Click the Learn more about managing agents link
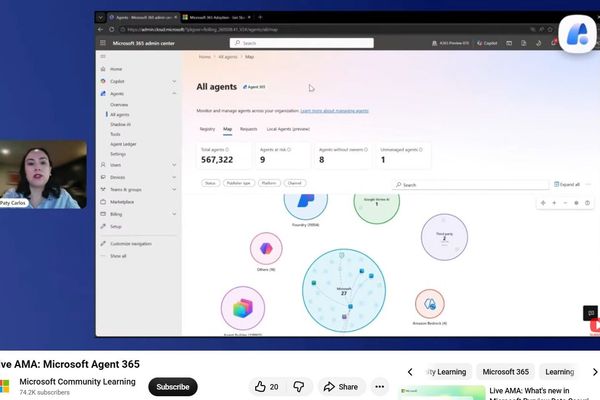 pos(334,111)
